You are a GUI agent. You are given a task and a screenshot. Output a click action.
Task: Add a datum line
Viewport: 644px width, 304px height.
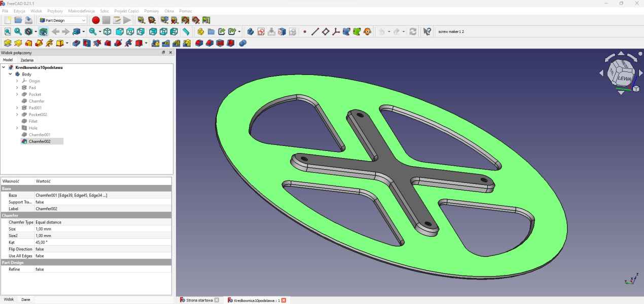(315, 31)
